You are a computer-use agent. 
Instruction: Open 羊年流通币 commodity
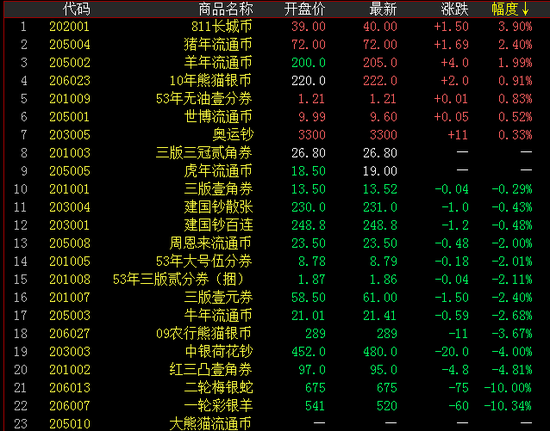pyautogui.click(x=218, y=62)
